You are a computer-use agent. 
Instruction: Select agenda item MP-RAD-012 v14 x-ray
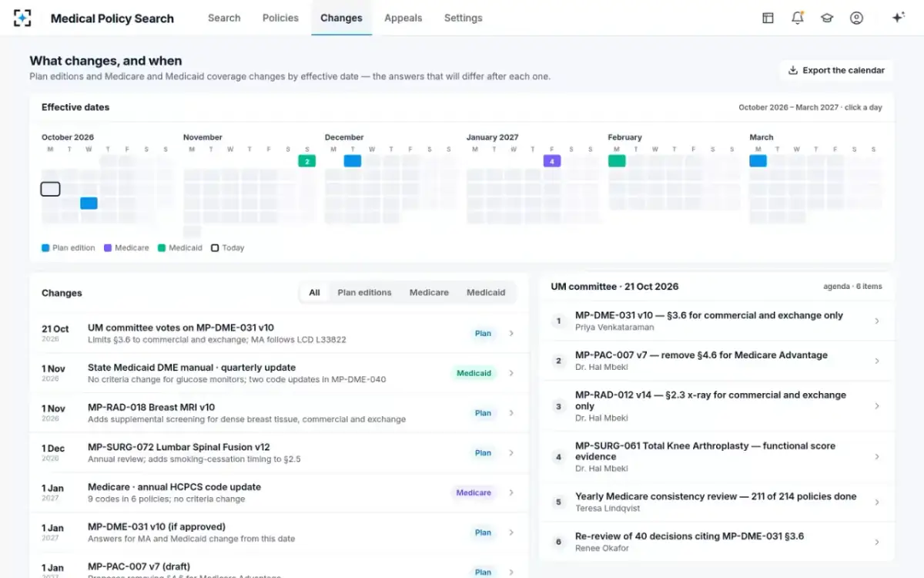coord(717,406)
